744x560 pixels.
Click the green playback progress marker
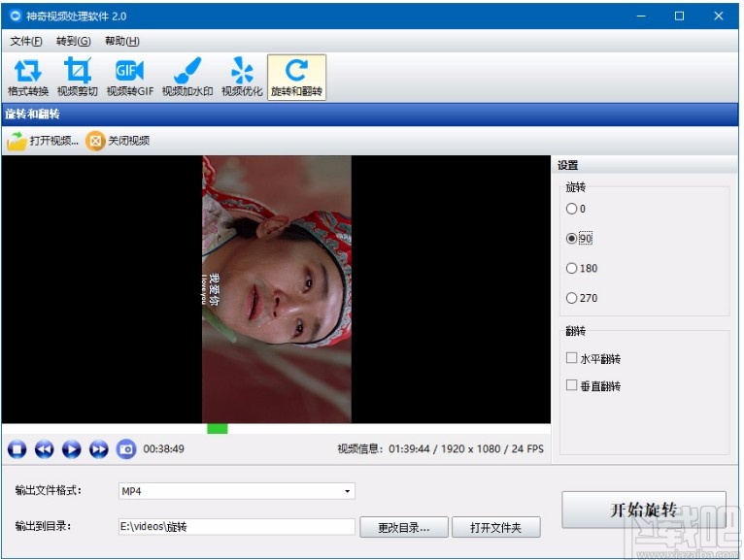coord(218,429)
